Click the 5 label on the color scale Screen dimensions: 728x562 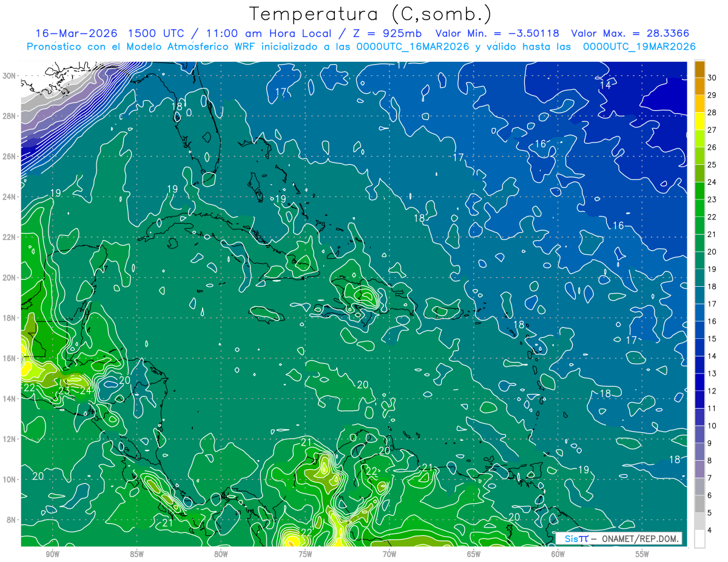710,513
